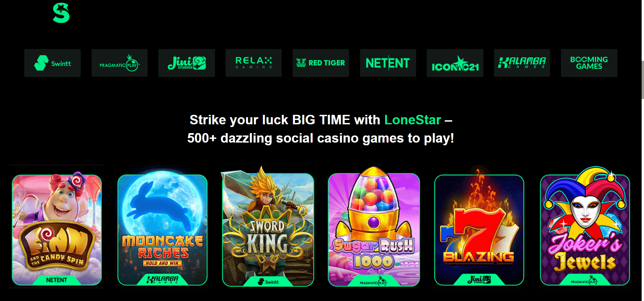Select the Relax Gaming provider logo
Screen dimensions: 644x301
click(253, 63)
